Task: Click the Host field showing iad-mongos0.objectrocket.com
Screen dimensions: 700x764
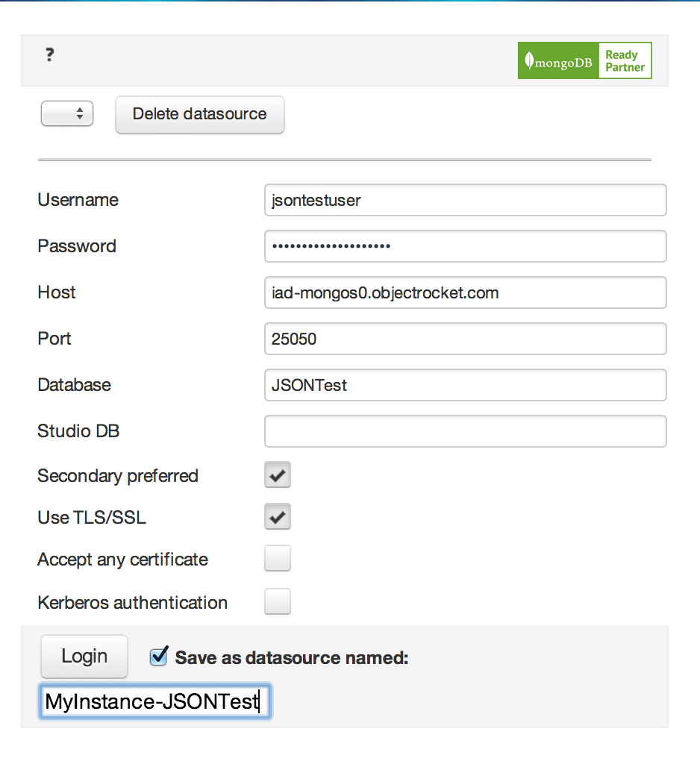Action: 465,292
